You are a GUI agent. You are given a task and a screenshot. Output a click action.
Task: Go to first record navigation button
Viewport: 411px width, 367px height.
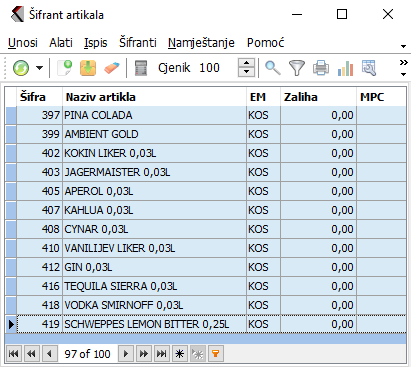14,354
